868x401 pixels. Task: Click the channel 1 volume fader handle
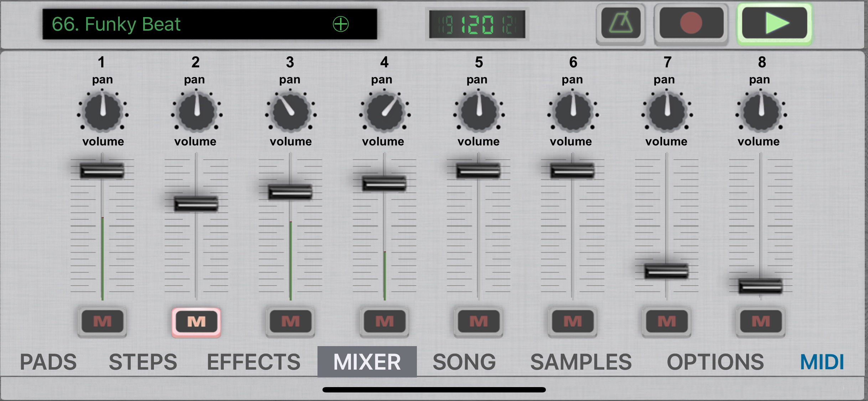[102, 170]
